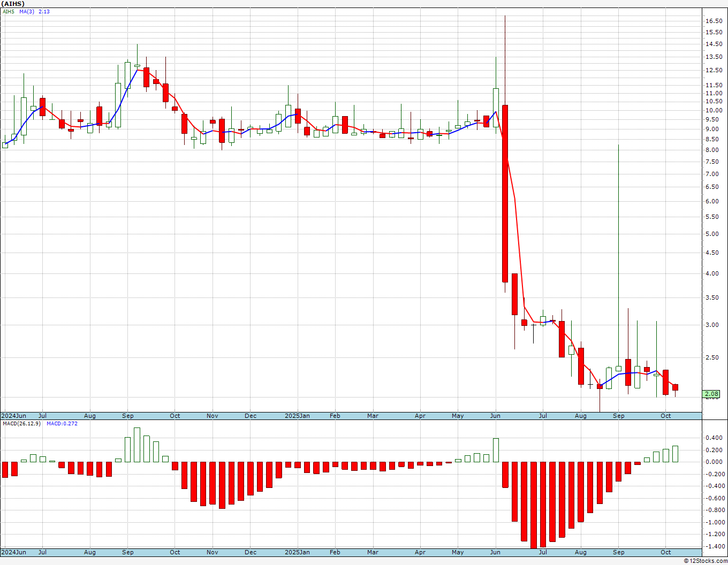This screenshot has width=728, height=565.
Task: Select the AIHS legend label
Action: coord(8,11)
